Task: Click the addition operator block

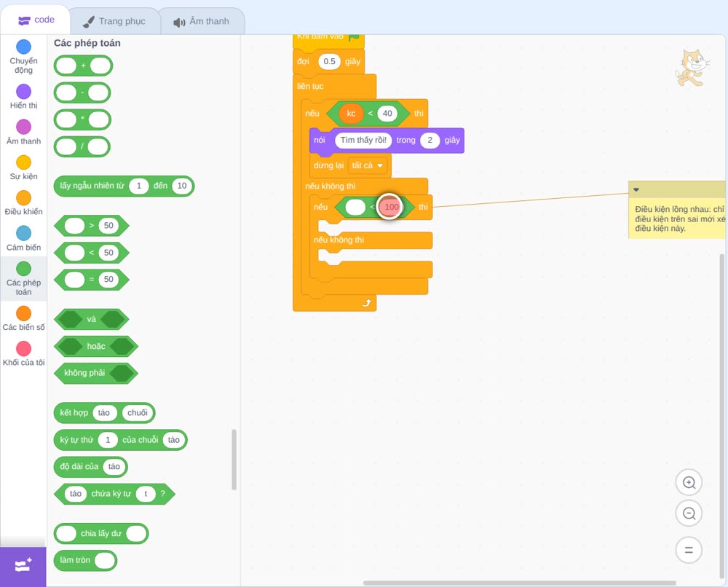Action: pyautogui.click(x=83, y=66)
